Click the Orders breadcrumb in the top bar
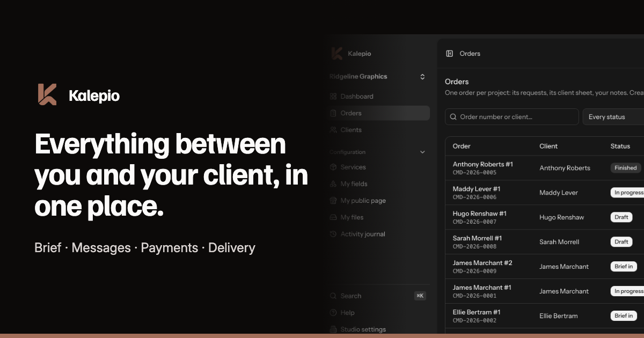 pos(470,54)
